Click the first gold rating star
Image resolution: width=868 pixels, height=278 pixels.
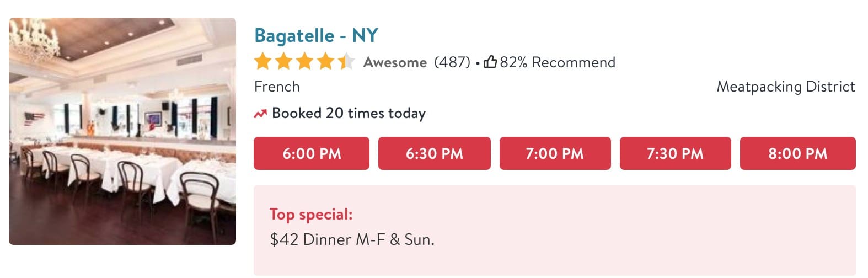tap(263, 62)
